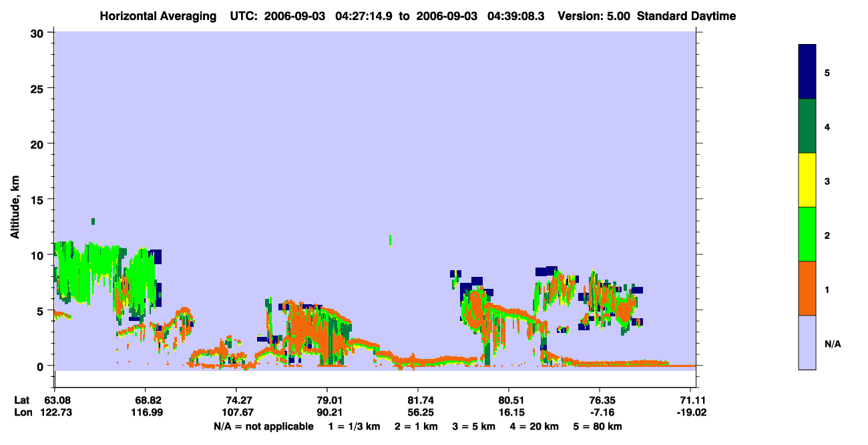Click the yellow colorbar segment labeled 3
Image resolution: width=868 pixels, height=445 pixels.
click(x=807, y=180)
